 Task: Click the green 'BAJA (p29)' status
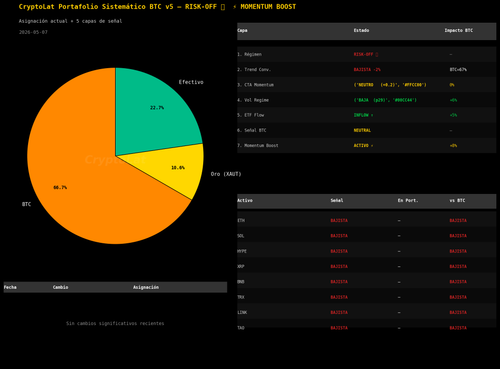[385, 100]
